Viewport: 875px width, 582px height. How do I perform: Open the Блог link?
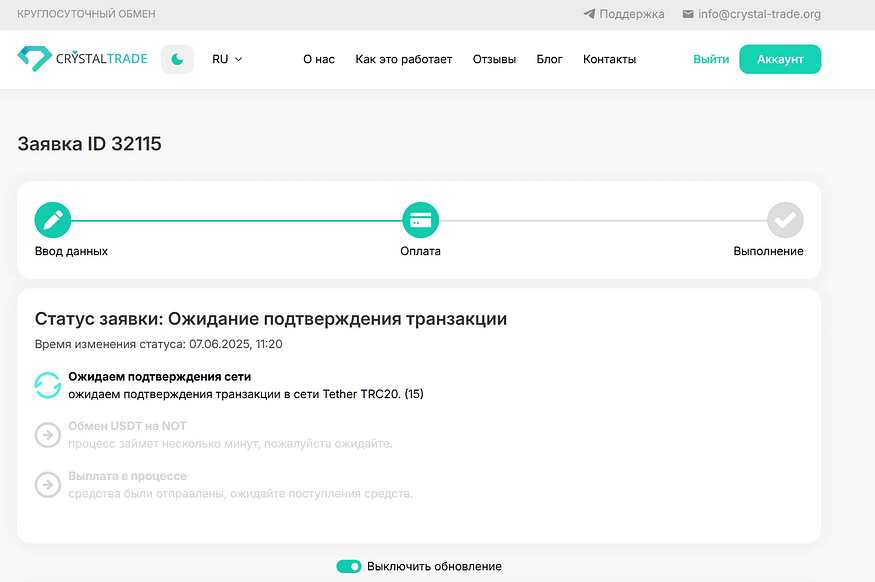click(549, 59)
